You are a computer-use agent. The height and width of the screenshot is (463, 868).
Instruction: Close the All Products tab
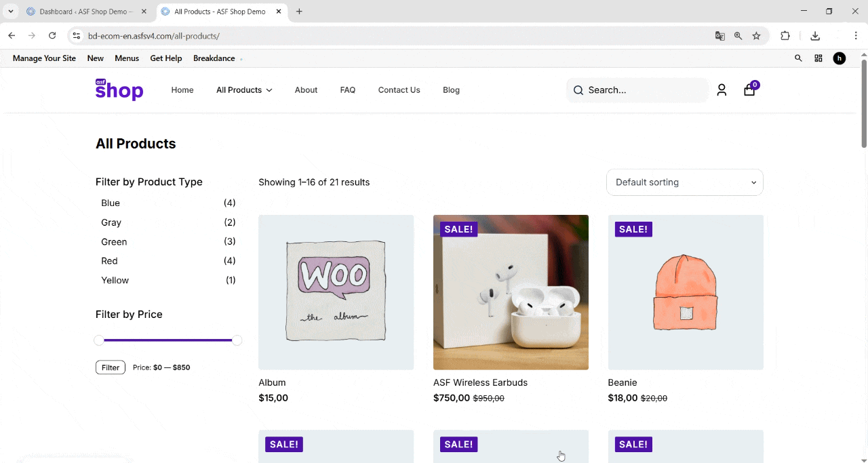click(x=280, y=12)
